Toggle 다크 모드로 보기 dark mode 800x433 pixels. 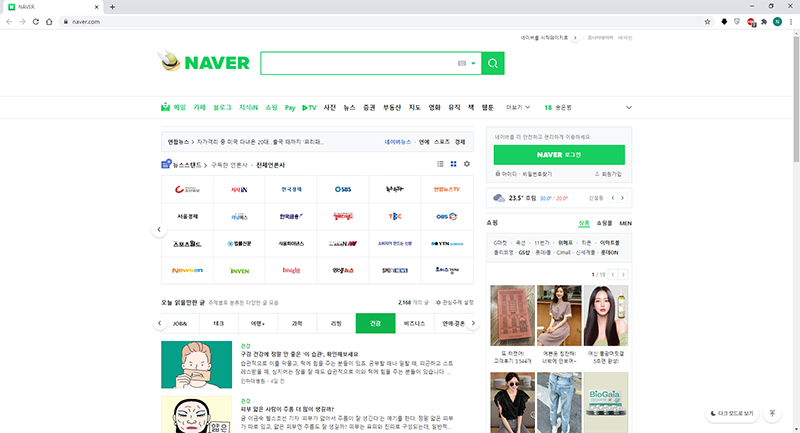click(732, 413)
